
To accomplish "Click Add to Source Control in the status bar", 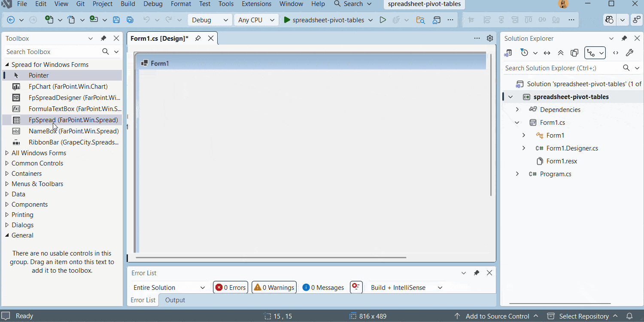I will pos(497,316).
